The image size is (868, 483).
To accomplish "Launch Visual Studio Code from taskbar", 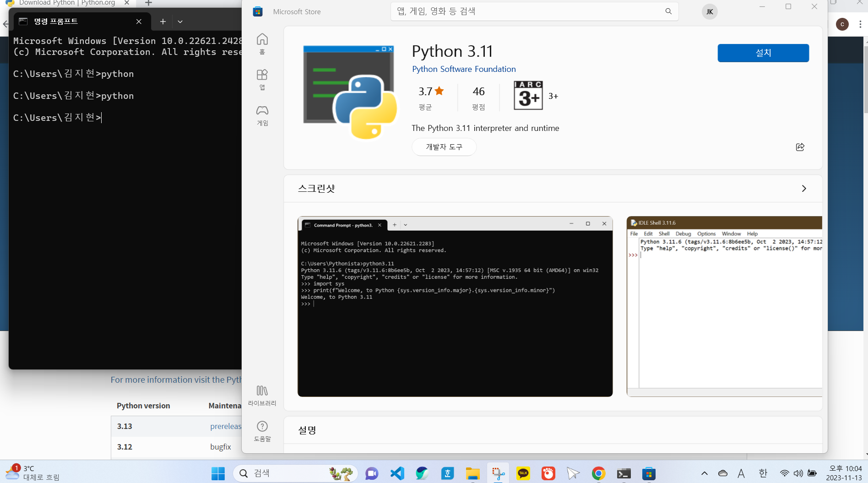I will coord(397,473).
